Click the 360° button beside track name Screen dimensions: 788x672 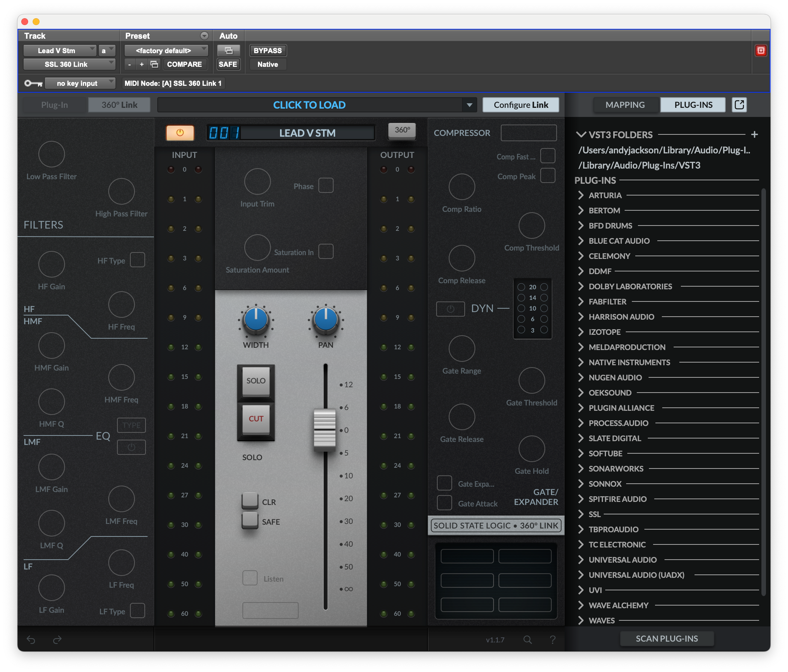(x=402, y=130)
